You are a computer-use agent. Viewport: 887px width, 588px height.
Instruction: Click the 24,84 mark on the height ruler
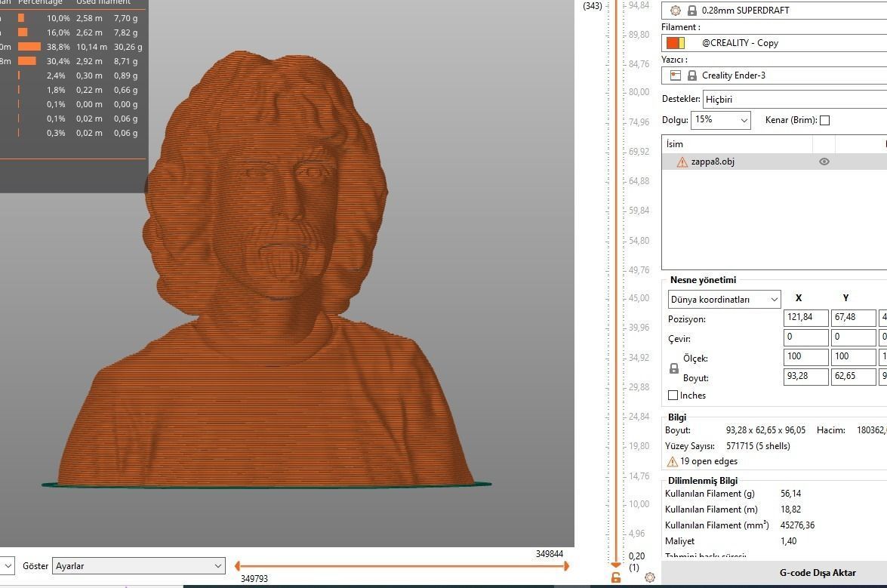[x=639, y=417]
